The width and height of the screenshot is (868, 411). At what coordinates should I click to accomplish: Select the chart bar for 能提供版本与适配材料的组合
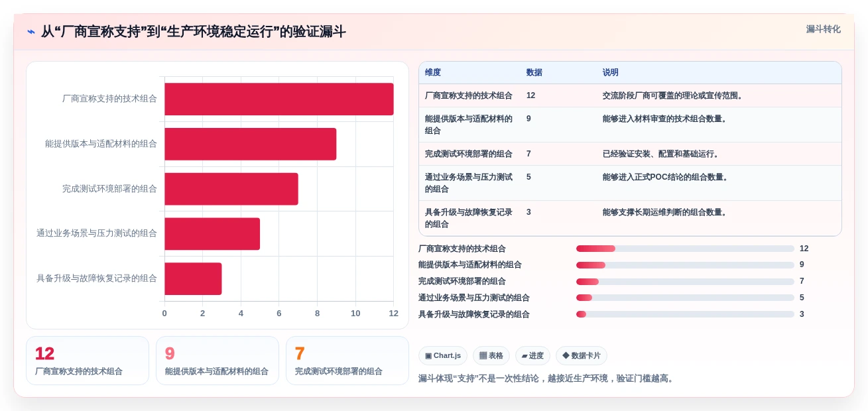[x=251, y=144]
